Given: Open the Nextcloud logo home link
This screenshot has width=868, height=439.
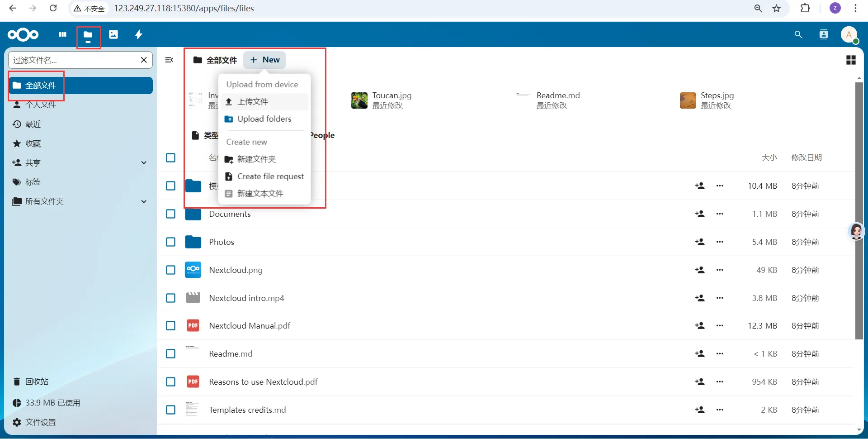Looking at the screenshot, I should click(23, 34).
